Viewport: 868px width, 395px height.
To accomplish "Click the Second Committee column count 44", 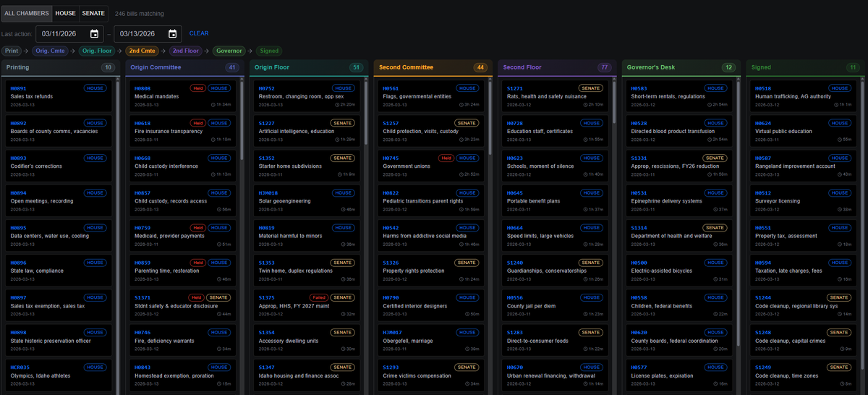I will 480,67.
